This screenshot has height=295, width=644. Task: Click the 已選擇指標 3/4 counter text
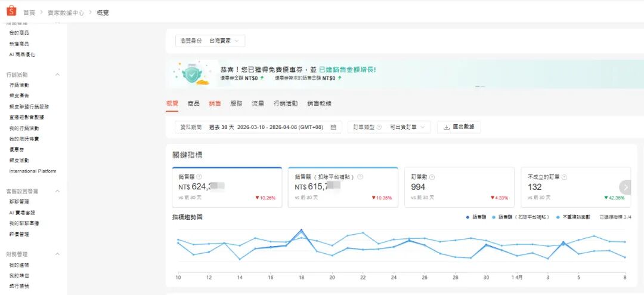615,217
